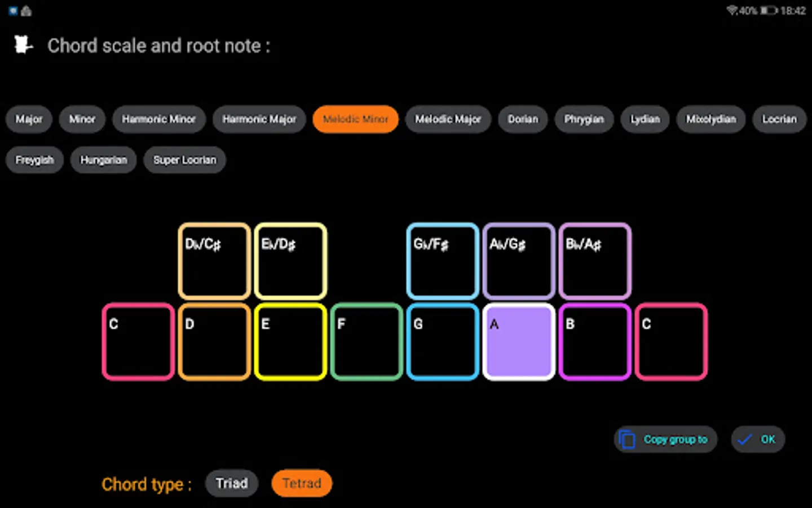Tap the orange D root key
The image size is (812, 508).
214,341
